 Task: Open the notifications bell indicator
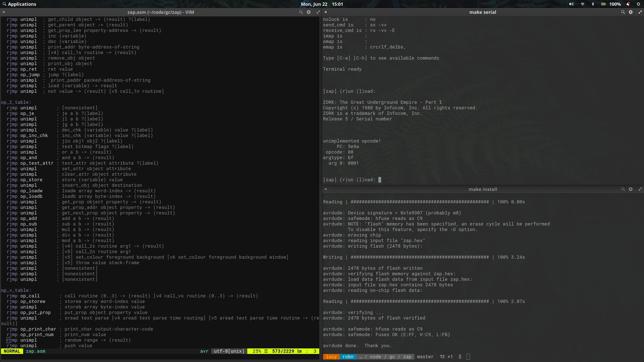628,4
